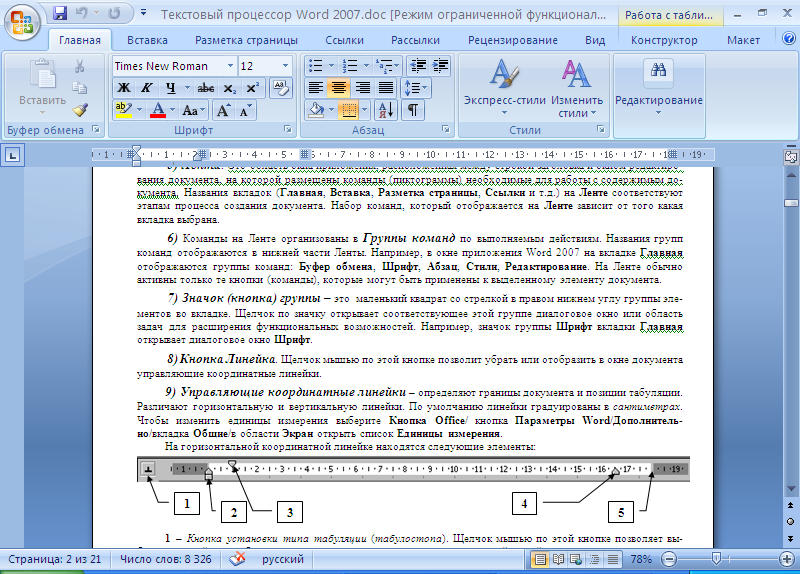Image resolution: width=800 pixels, height=574 pixels.
Task: Zoom out with the minus button
Action: click(x=669, y=559)
